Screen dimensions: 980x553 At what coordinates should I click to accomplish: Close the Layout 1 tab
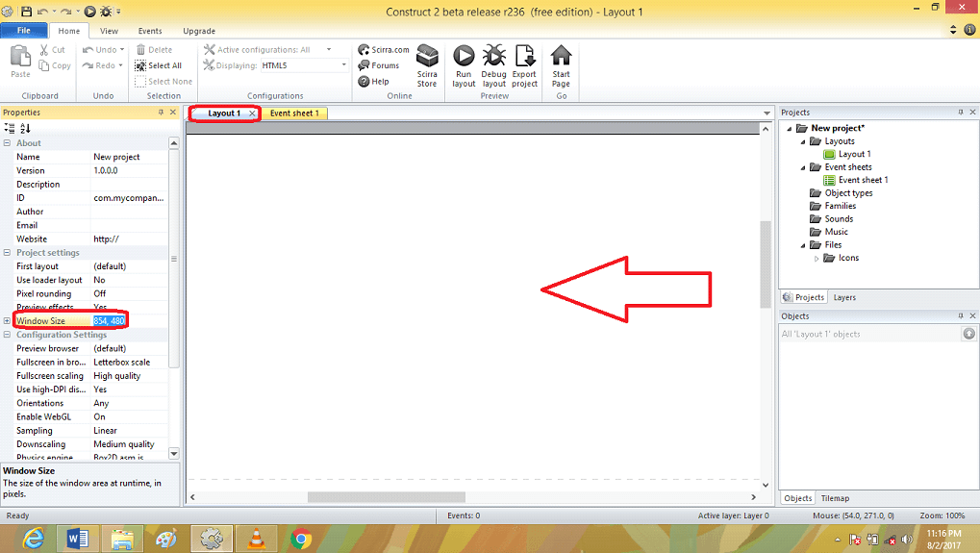pyautogui.click(x=252, y=113)
